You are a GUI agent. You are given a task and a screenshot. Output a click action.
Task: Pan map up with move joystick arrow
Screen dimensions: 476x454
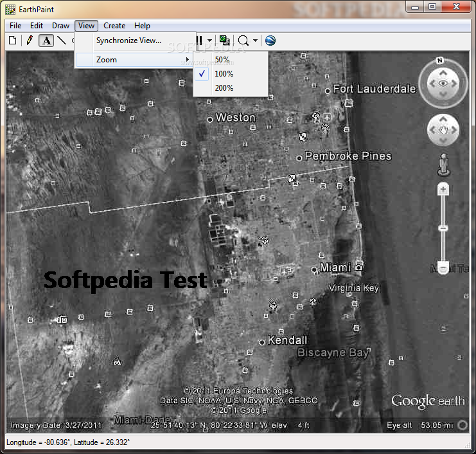(x=443, y=120)
